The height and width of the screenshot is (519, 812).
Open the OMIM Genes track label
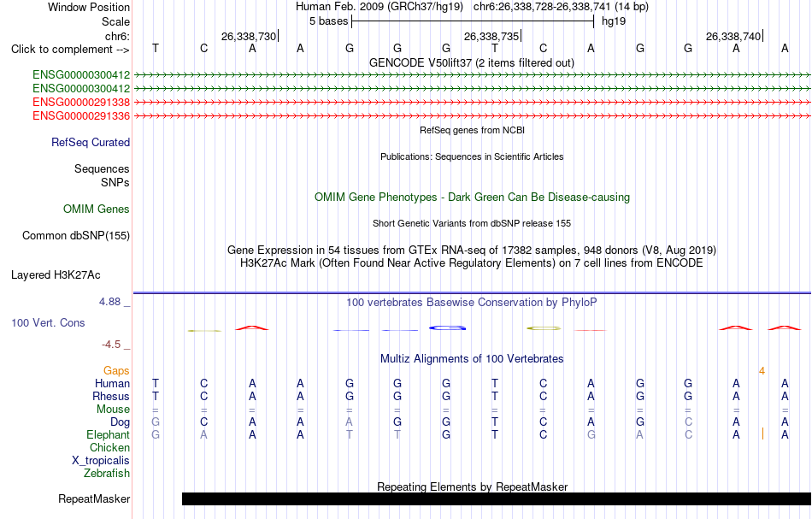coord(97,209)
